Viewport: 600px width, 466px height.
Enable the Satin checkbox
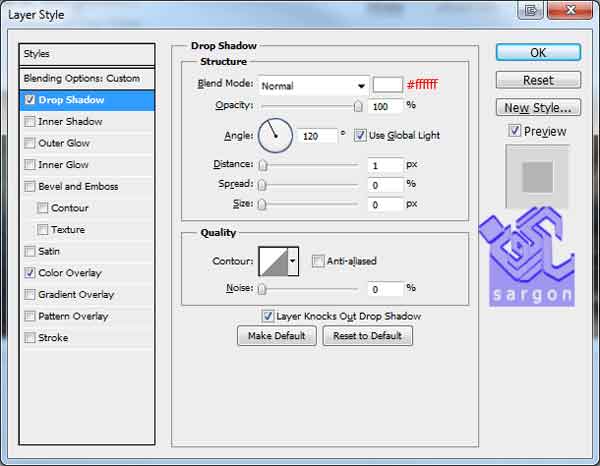tap(29, 251)
